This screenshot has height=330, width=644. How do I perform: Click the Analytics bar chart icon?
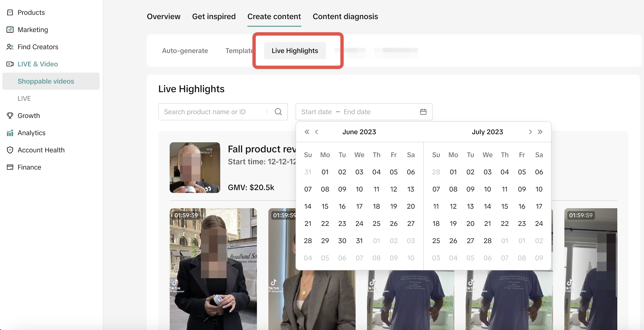10,133
